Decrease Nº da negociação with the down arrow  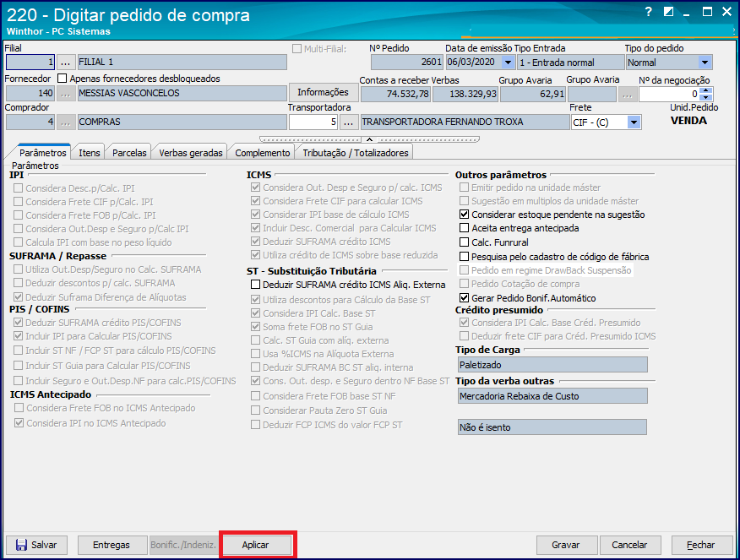(x=705, y=98)
